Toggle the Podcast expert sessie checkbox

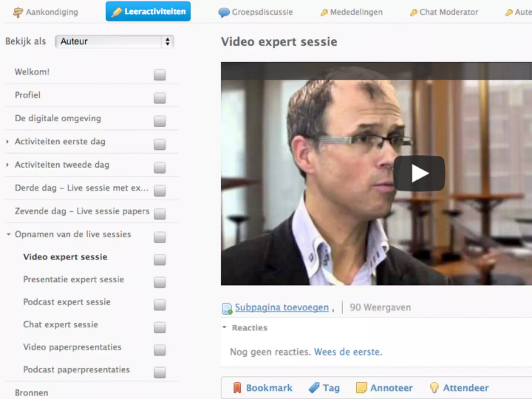[x=159, y=305]
